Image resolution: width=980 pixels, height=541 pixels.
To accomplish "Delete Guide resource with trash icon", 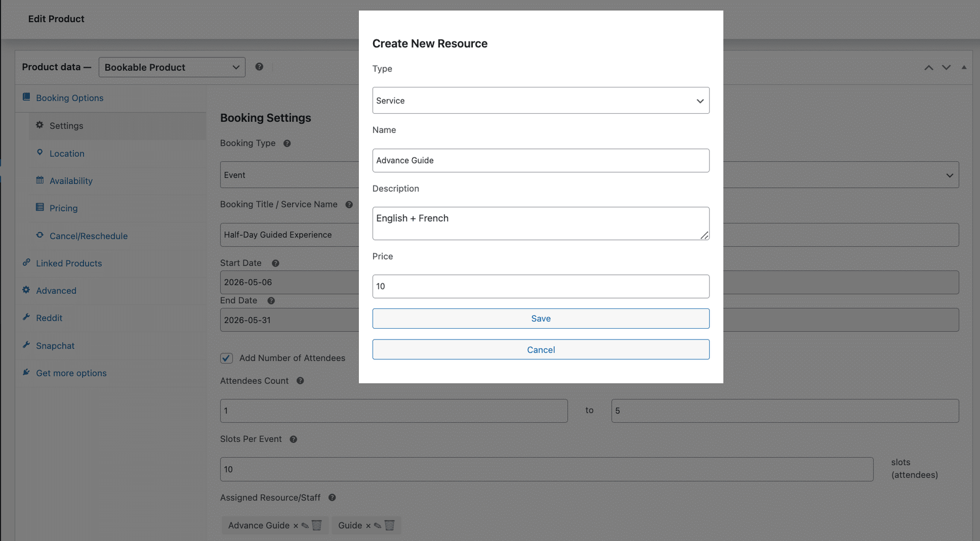I will (x=390, y=525).
